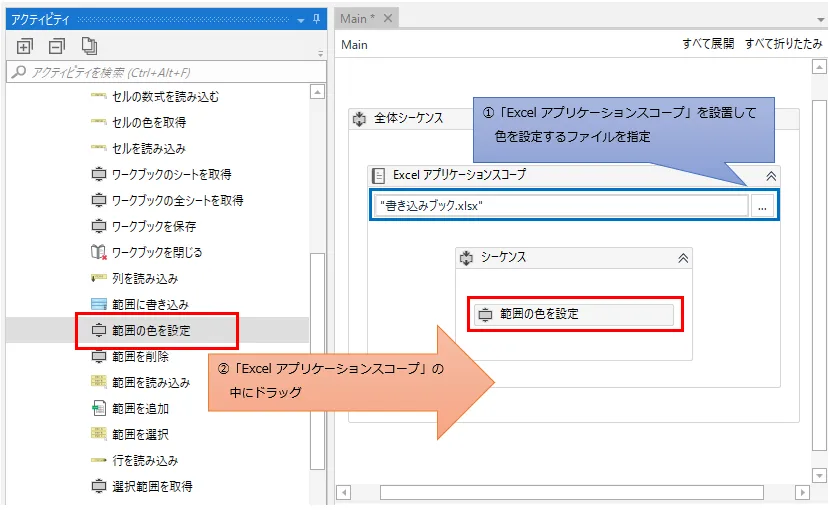This screenshot has height=510, width=834.
Task: Select the 全体シーケンス title
Action: [408, 118]
